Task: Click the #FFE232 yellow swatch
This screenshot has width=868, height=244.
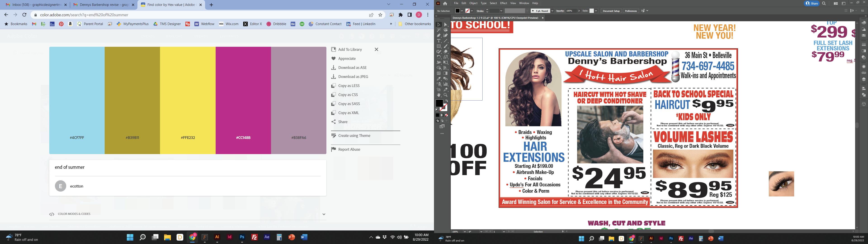Action: [188, 100]
